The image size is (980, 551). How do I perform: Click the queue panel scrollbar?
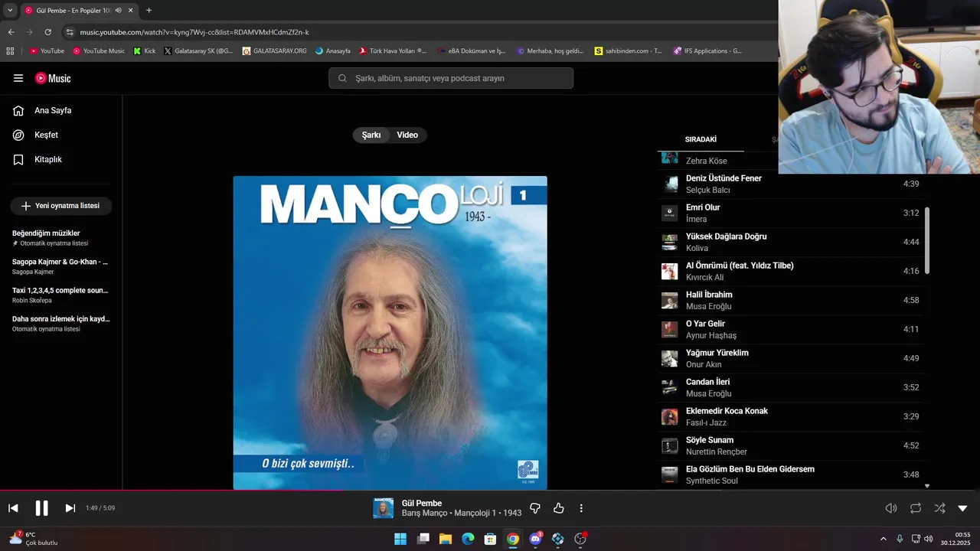927,240
